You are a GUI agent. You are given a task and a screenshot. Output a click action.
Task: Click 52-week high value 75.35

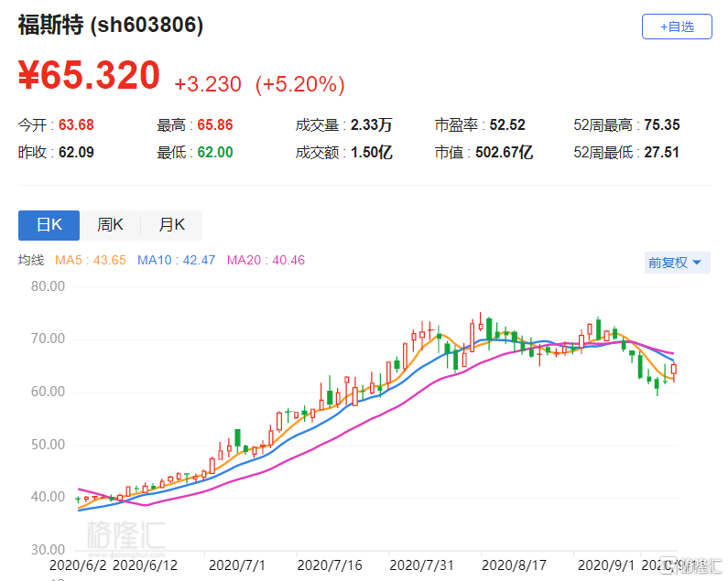661,124
